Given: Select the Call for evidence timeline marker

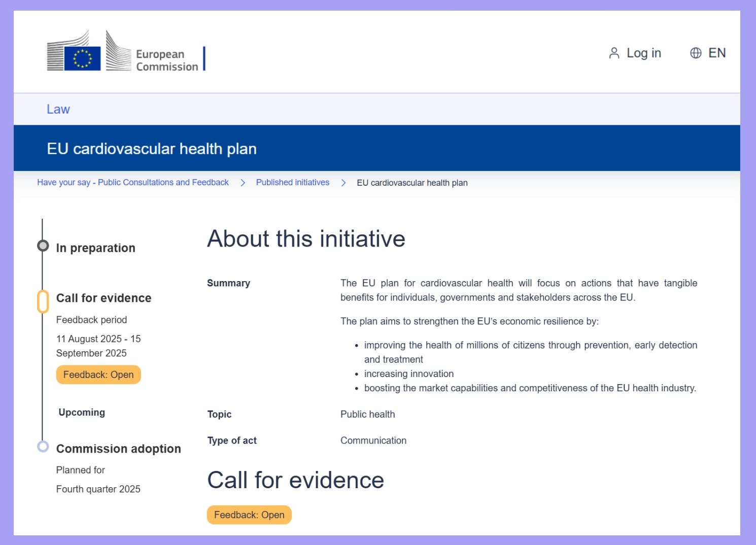Looking at the screenshot, I should (43, 301).
